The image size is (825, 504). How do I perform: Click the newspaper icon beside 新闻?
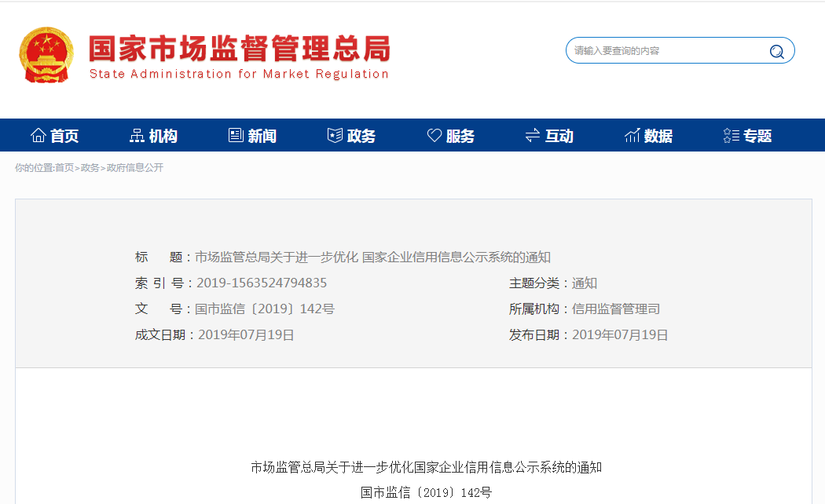[236, 136]
